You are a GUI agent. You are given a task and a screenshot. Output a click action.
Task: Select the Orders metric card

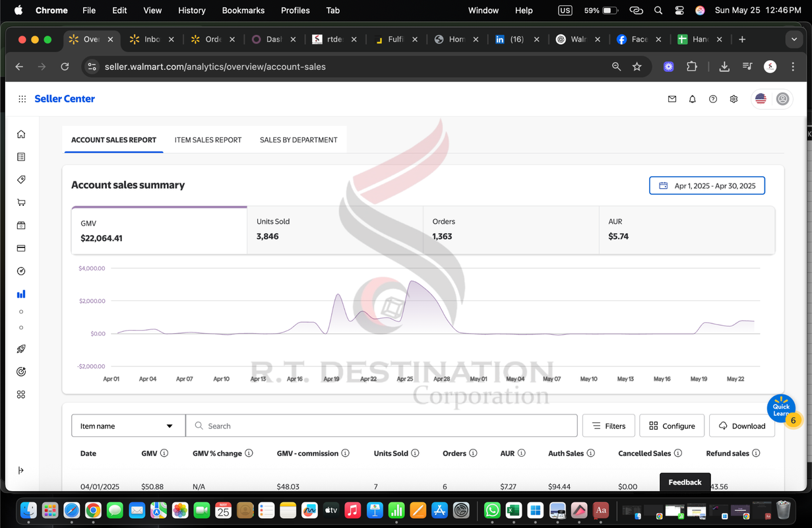(511, 230)
